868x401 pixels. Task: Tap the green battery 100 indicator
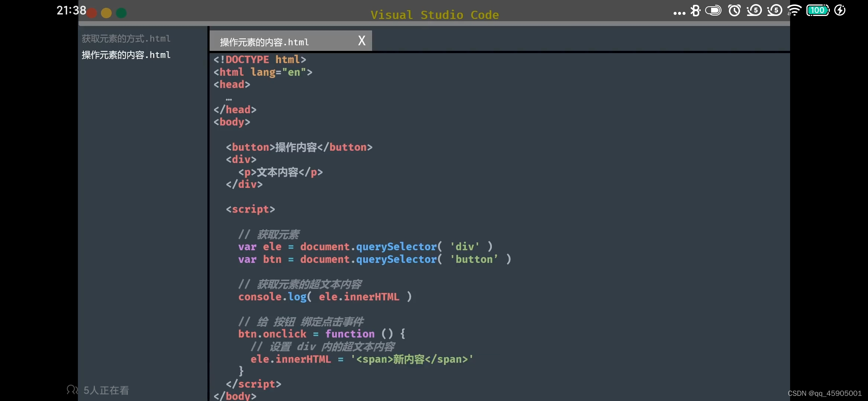(818, 10)
